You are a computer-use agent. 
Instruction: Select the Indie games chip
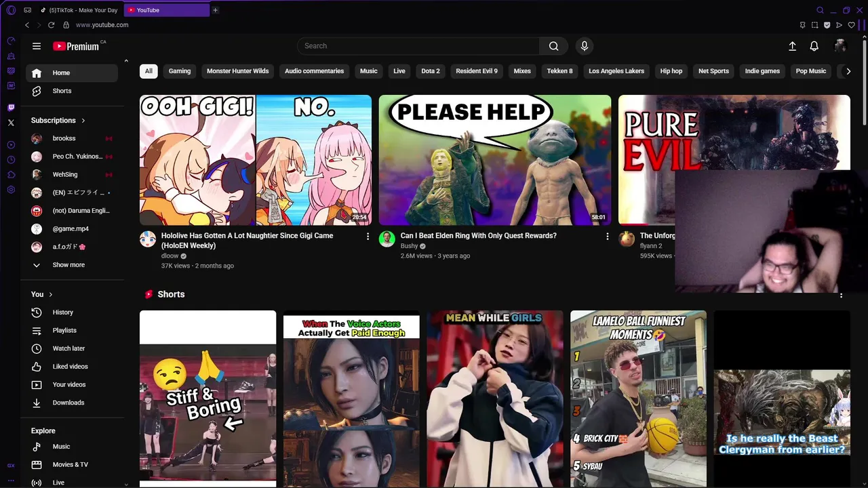click(762, 71)
